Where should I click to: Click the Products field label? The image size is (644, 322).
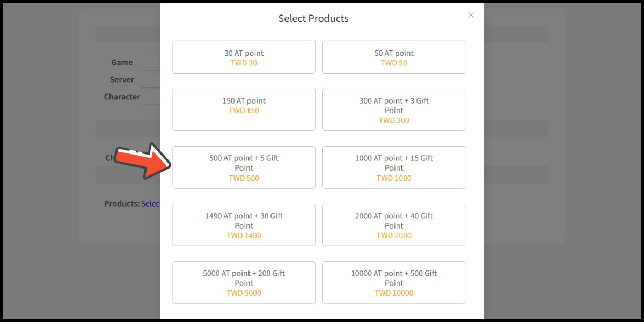click(122, 204)
